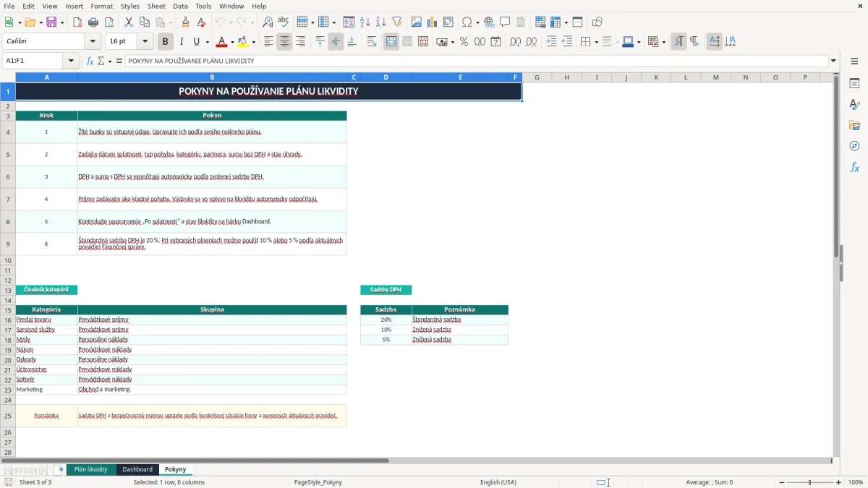The image size is (868, 488).
Task: Click the zoom-out minus button
Action: tap(783, 482)
